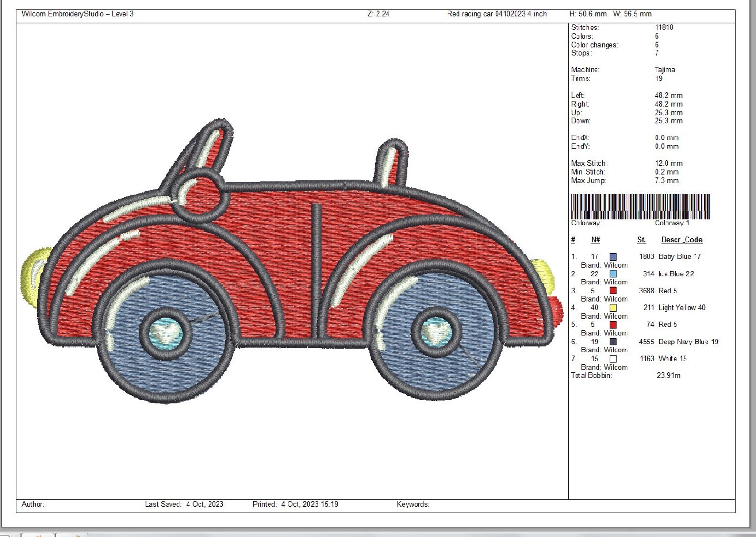Click the Total Bobbin value '23.91m'
756x537 pixels.
click(x=668, y=376)
